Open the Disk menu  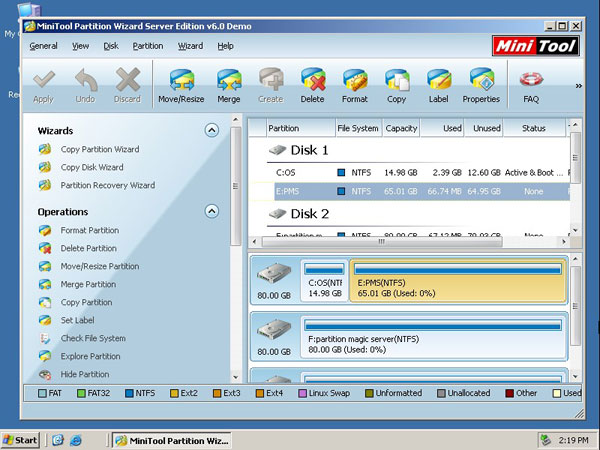click(x=111, y=46)
